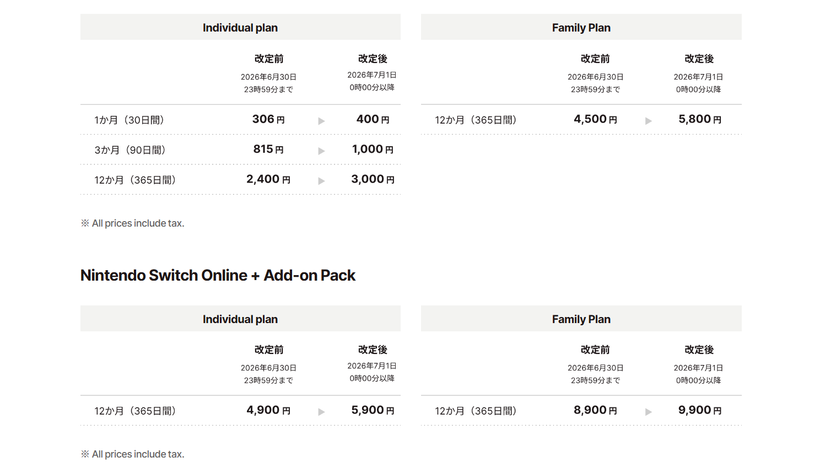Viewport: 825px width, 472px height.
Task: Click the 改定後 column header above 5,800円
Action: pyautogui.click(x=699, y=58)
